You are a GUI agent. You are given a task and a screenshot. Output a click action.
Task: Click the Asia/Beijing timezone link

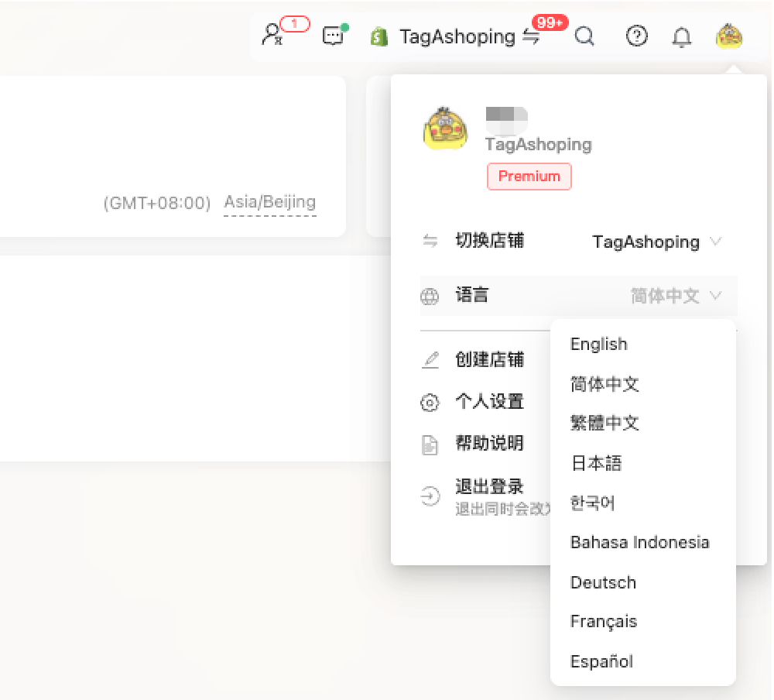pos(270,202)
